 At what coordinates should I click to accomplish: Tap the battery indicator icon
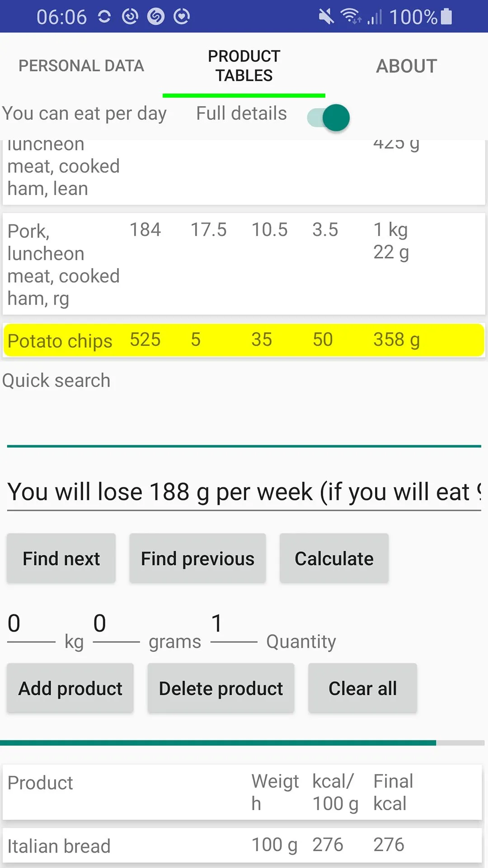[x=446, y=16]
